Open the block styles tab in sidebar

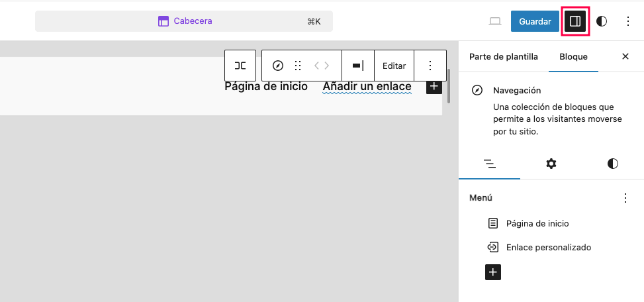[x=612, y=164]
